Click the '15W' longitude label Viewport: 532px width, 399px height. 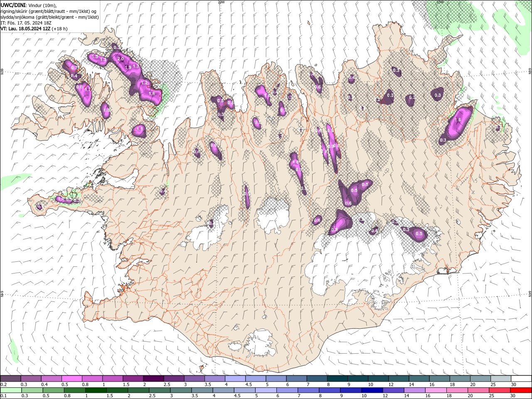pos(440,2)
